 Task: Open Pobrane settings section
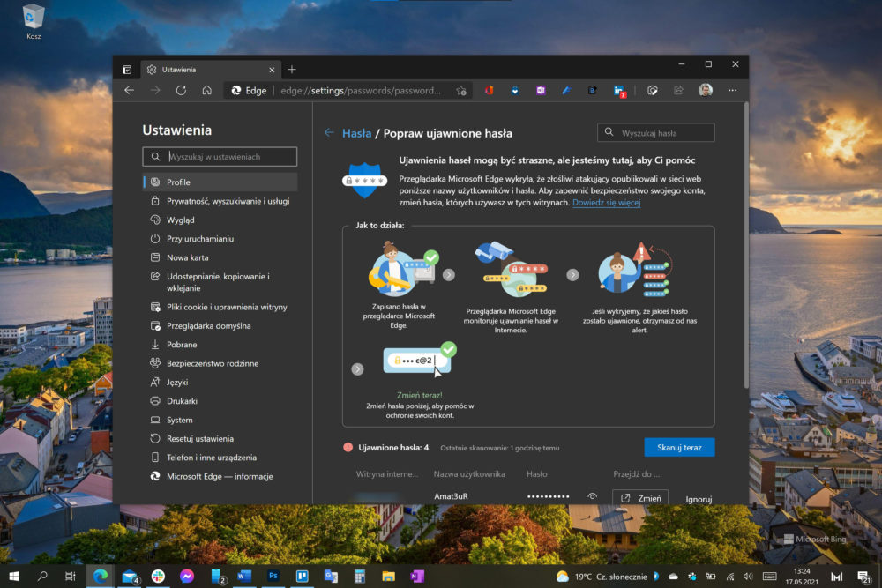(x=220, y=345)
